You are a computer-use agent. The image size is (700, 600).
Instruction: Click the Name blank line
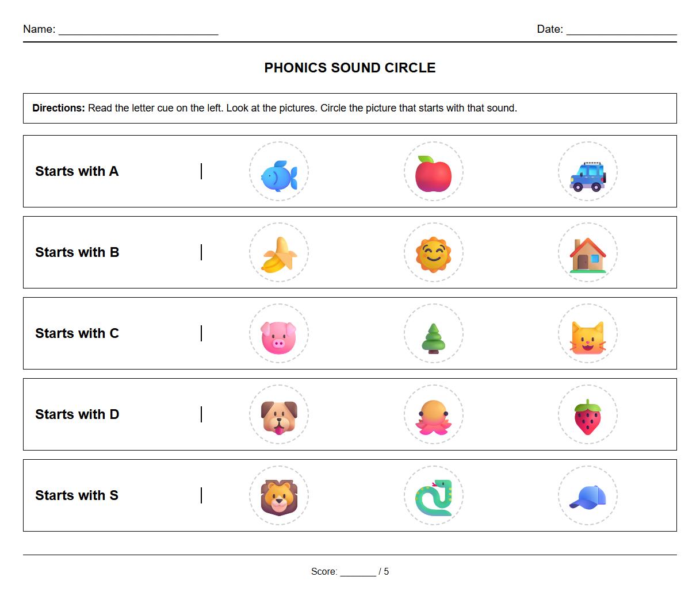coord(138,30)
